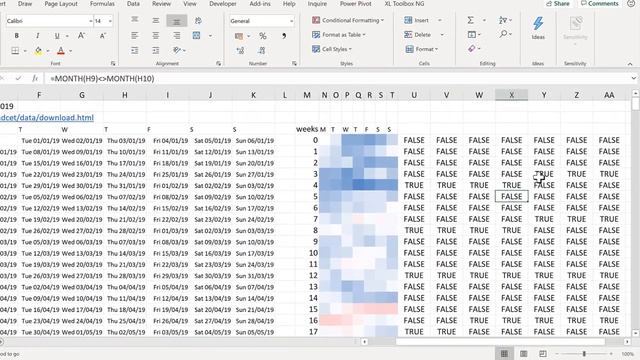Click in the formula bar text
The height and width of the screenshot is (360, 640).
[x=102, y=78]
